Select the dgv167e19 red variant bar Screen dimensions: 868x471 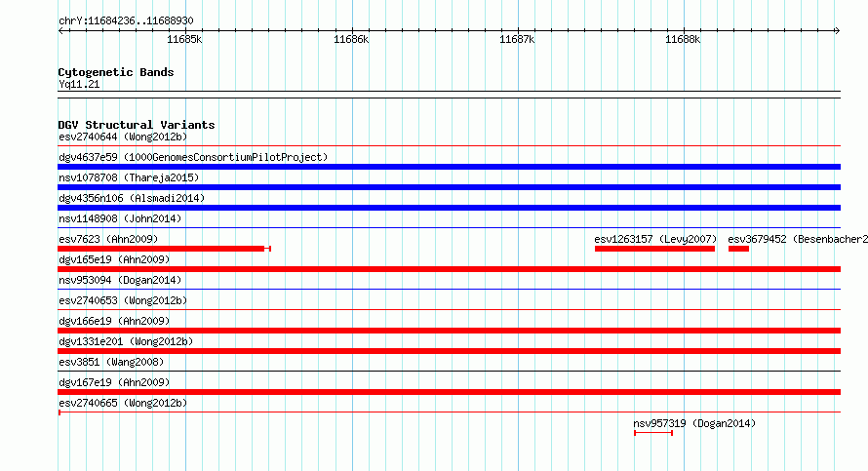pos(449,392)
